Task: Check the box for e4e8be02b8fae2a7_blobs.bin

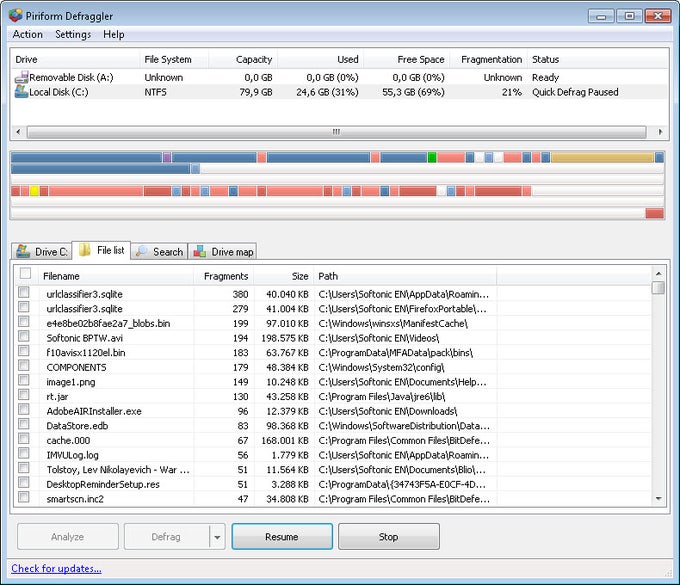Action: [x=24, y=321]
